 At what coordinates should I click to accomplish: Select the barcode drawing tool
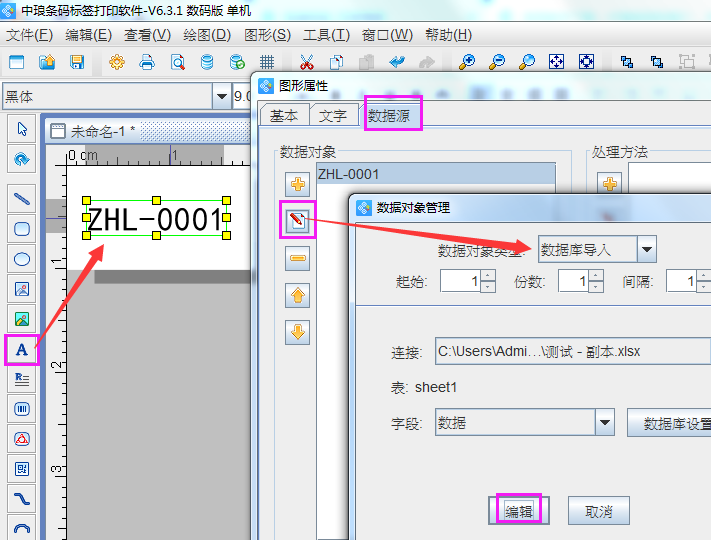(22, 409)
